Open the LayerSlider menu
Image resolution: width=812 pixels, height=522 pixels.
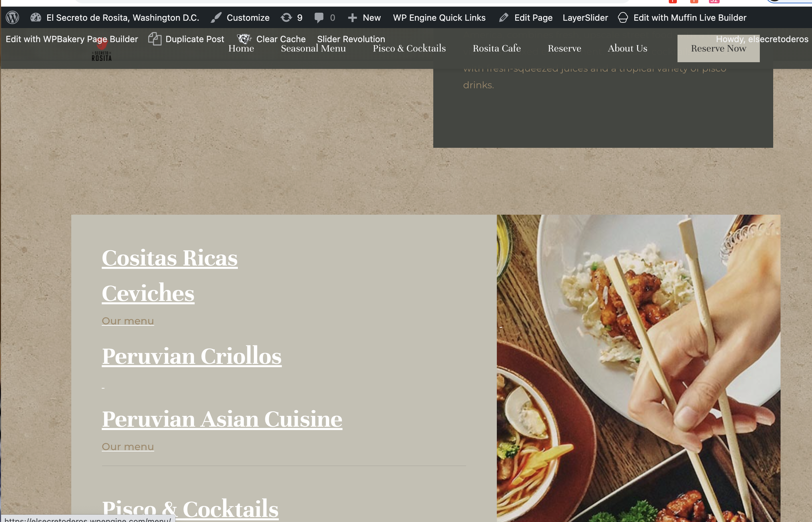(585, 18)
